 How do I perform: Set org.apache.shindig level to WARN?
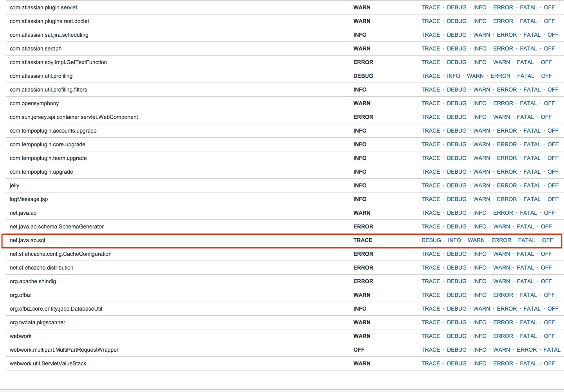pyautogui.click(x=501, y=281)
